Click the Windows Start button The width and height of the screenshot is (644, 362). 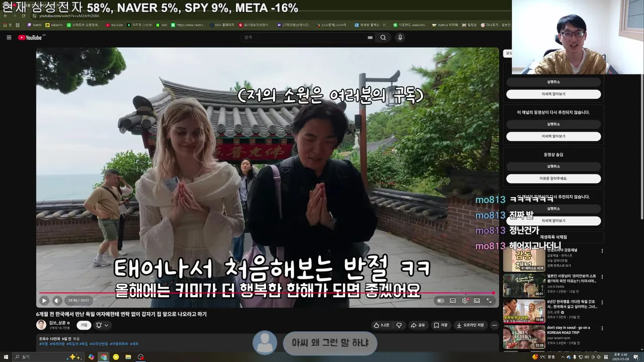(x=5, y=357)
